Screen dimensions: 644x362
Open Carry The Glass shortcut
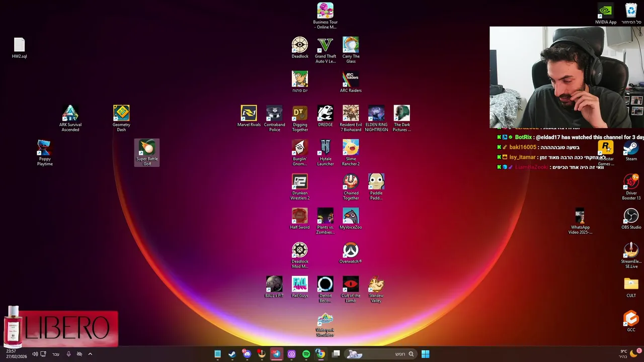(351, 50)
